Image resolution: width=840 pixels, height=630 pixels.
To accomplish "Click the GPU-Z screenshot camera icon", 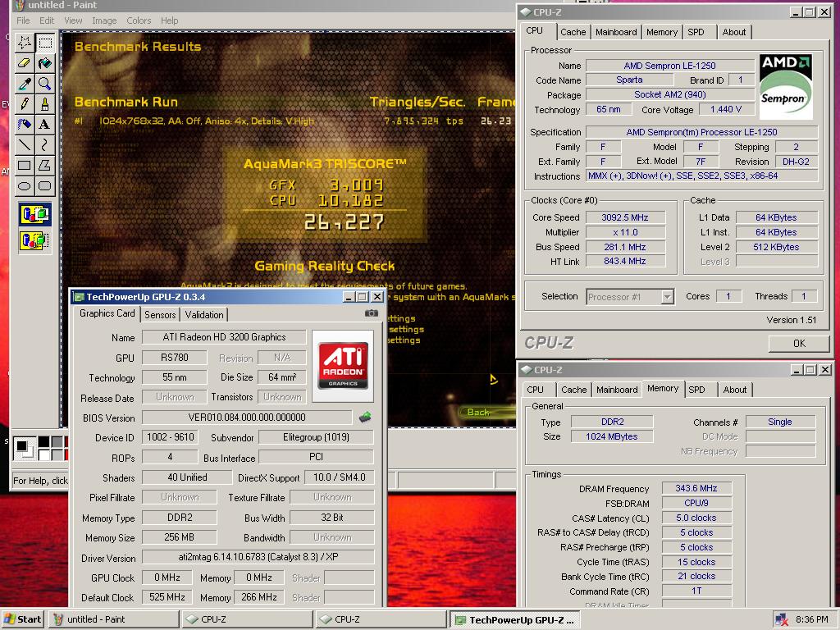I will 372,313.
